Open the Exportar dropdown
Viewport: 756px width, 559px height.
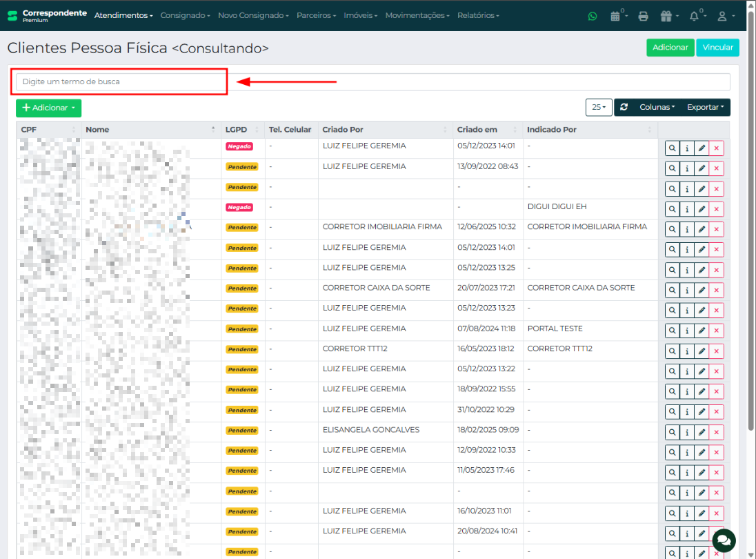click(705, 108)
